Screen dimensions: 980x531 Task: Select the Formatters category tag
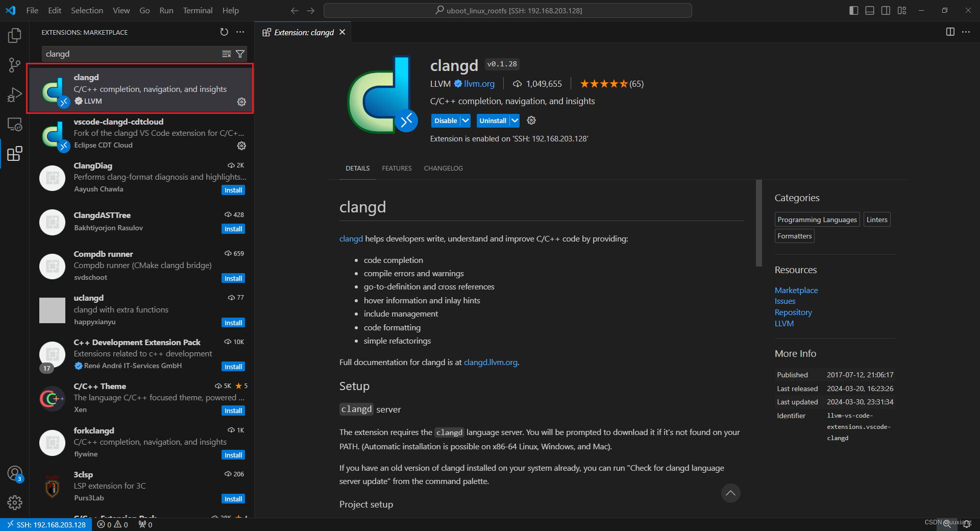(794, 236)
